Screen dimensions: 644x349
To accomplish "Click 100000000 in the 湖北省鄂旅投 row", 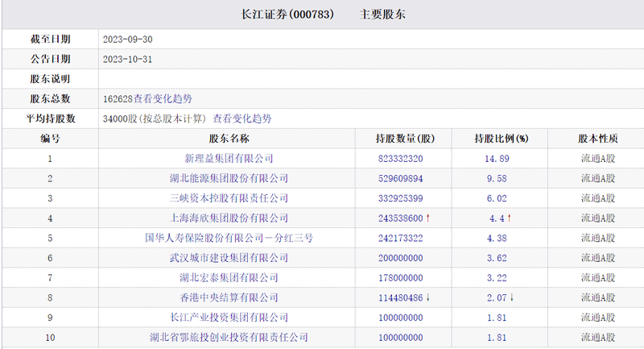I will [x=400, y=338].
